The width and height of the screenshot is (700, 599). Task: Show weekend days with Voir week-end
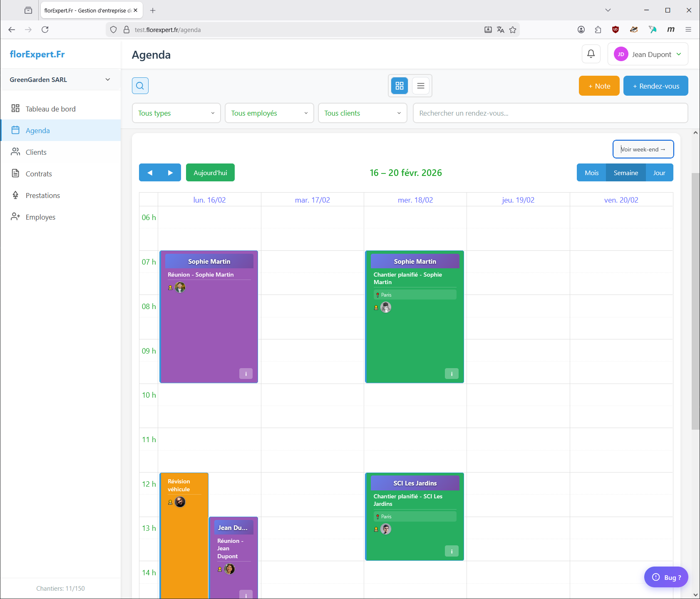[x=643, y=149]
